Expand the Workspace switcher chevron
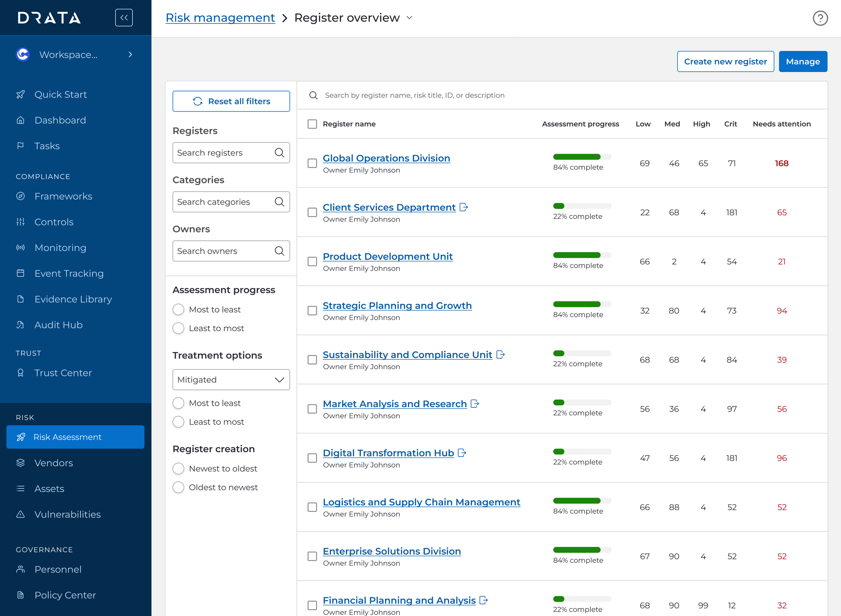The height and width of the screenshot is (616, 841). tap(130, 55)
